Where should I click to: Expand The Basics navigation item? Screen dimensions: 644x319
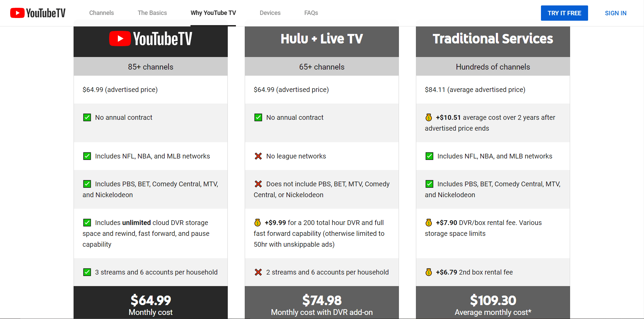tap(152, 13)
